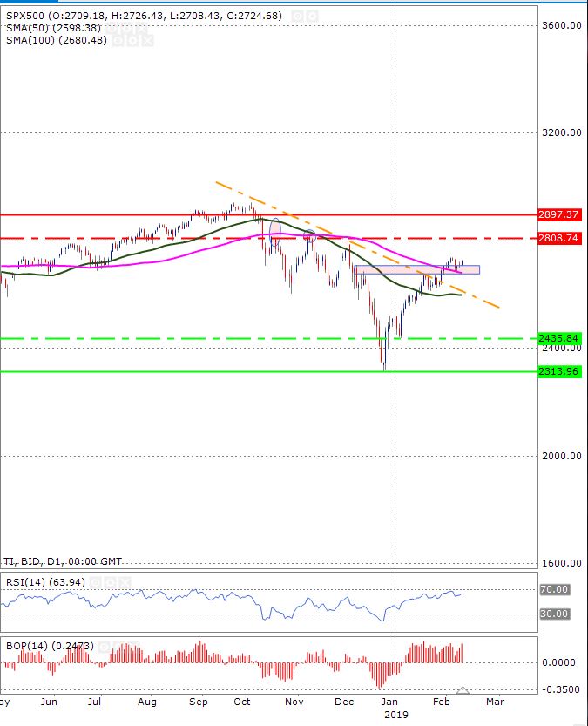The height and width of the screenshot is (726, 588).
Task: Click the green 2435.84 price label
Action: click(x=559, y=338)
